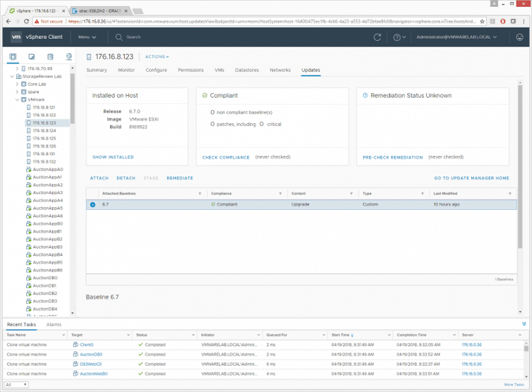Click the REMEDIATE button
Image resolution: width=532 pixels, height=392 pixels.
coord(179,178)
